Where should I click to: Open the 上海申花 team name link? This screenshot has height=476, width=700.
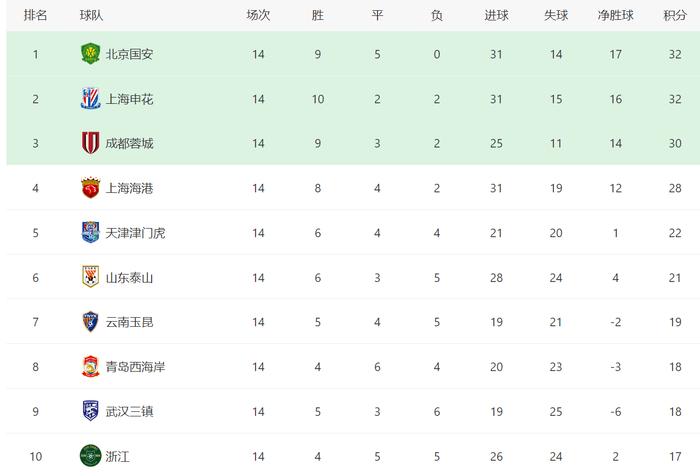[129, 99]
